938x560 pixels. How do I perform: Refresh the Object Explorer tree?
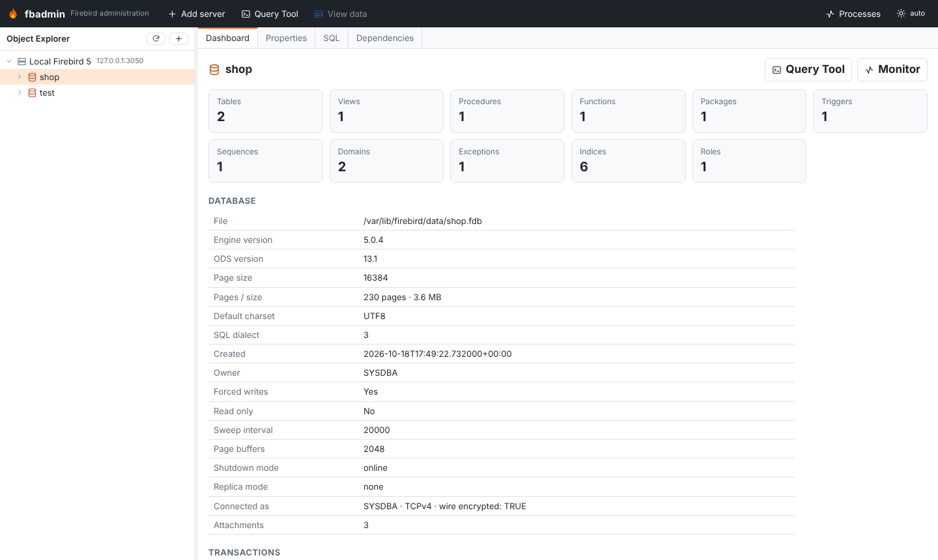(x=156, y=38)
